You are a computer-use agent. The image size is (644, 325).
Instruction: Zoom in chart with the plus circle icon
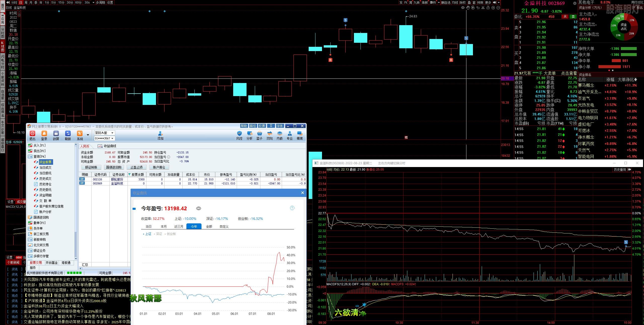point(493,8)
